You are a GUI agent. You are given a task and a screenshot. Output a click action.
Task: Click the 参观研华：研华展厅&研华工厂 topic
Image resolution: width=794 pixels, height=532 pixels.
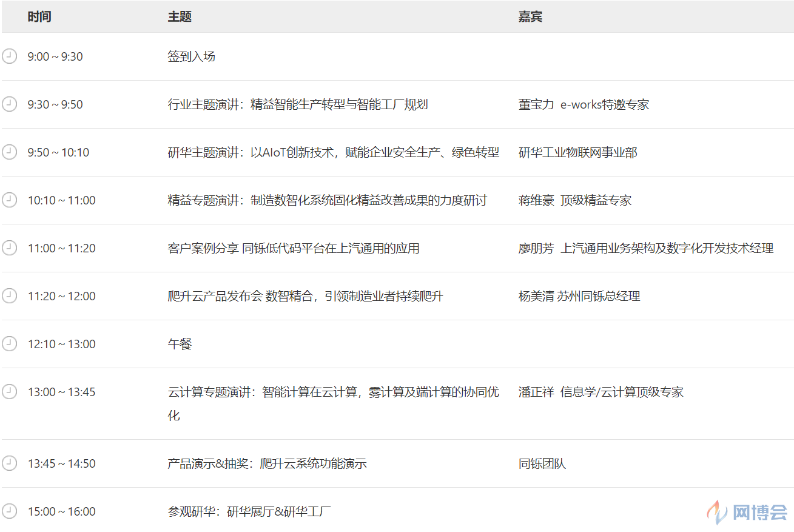(x=249, y=512)
